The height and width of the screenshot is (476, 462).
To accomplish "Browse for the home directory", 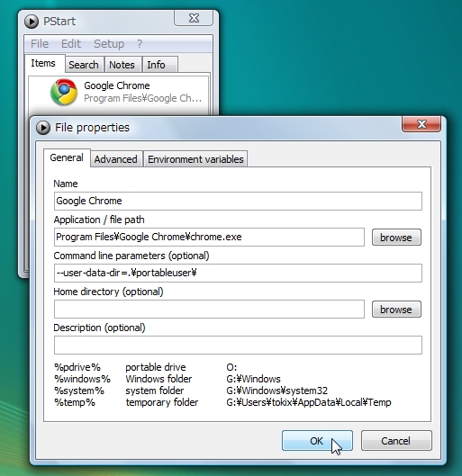I will tap(396, 310).
